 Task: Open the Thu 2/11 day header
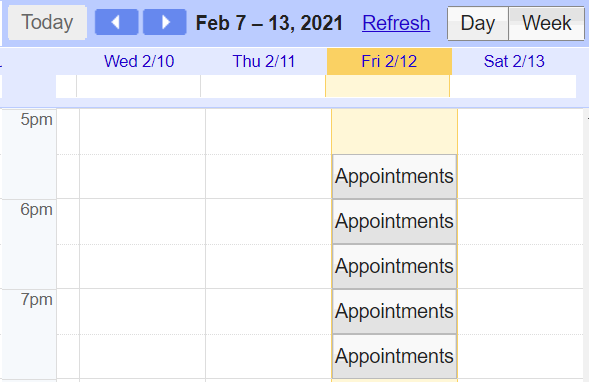[264, 61]
